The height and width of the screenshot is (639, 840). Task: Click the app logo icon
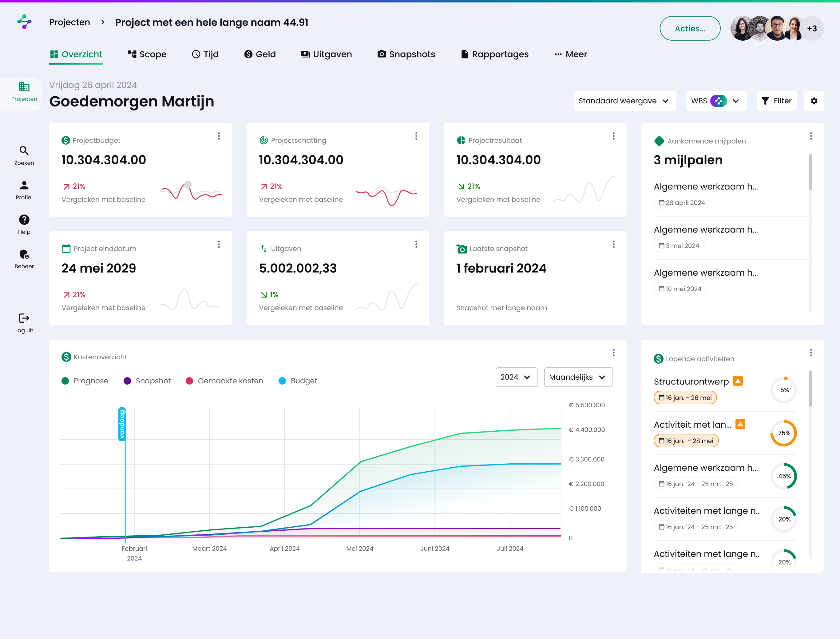24,22
